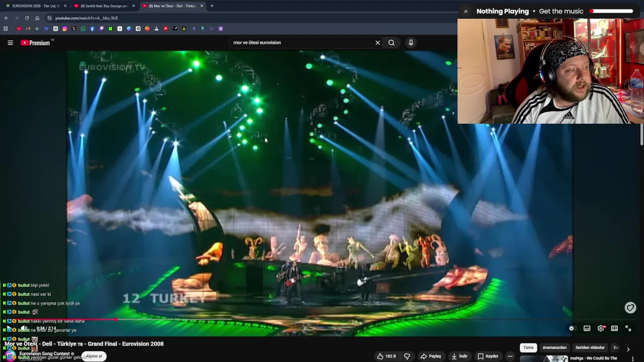This screenshot has width=644, height=362.
Task: Open the X (Twitter) bookmark shortcut
Action: click(x=73, y=29)
